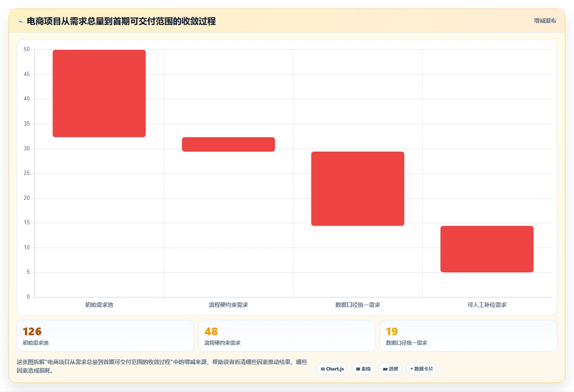Click y-axis value 0
The image size is (574, 392).
pos(28,297)
